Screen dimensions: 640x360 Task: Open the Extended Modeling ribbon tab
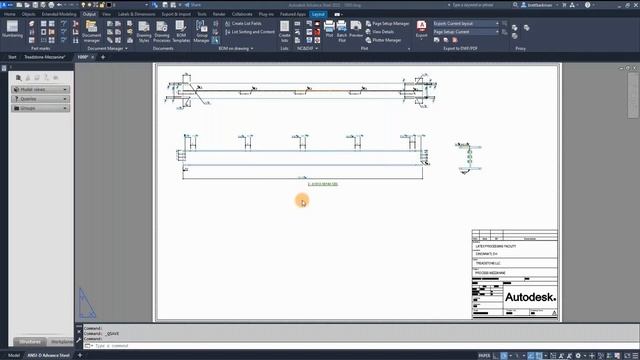59,14
